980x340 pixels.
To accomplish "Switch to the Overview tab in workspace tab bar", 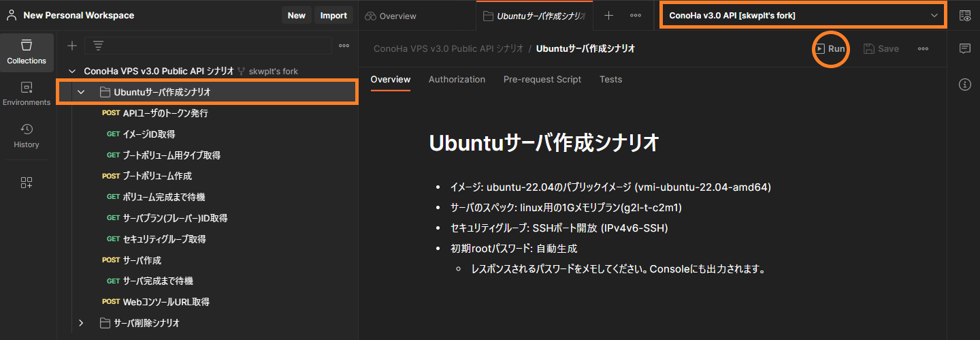I will (391, 16).
